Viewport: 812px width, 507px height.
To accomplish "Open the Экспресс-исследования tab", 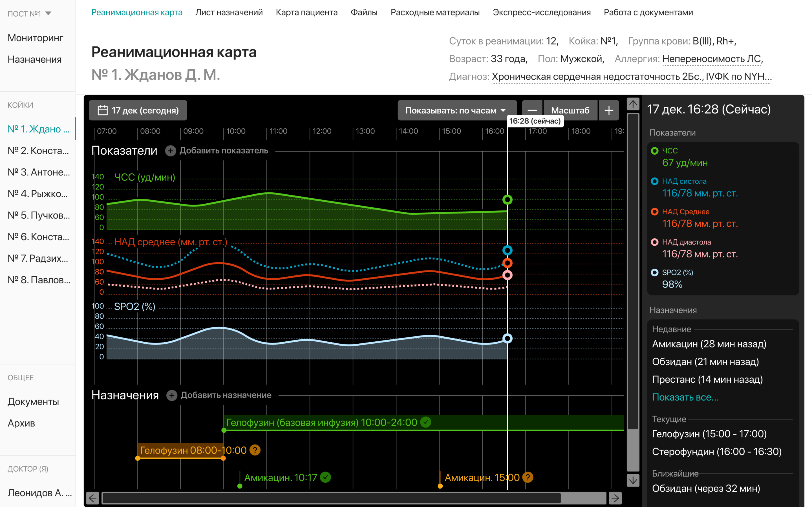I will [542, 12].
